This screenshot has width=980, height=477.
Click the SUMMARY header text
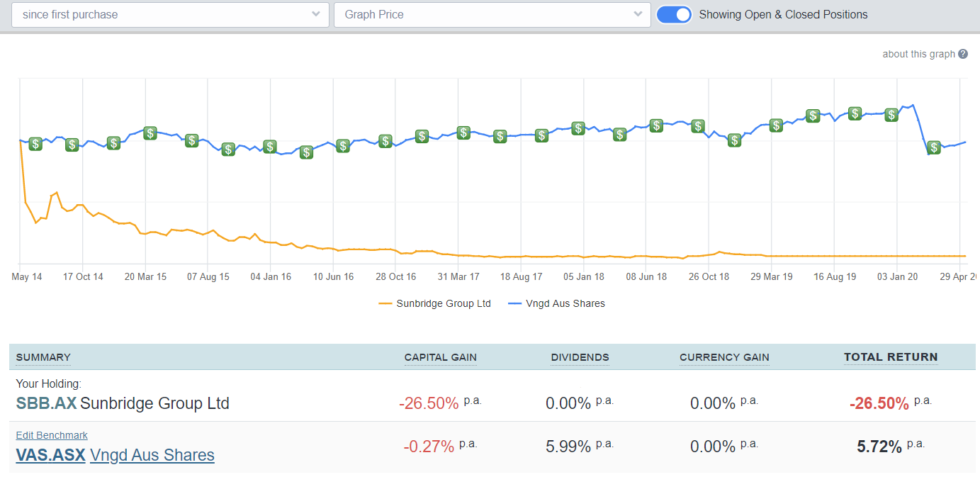tap(43, 357)
